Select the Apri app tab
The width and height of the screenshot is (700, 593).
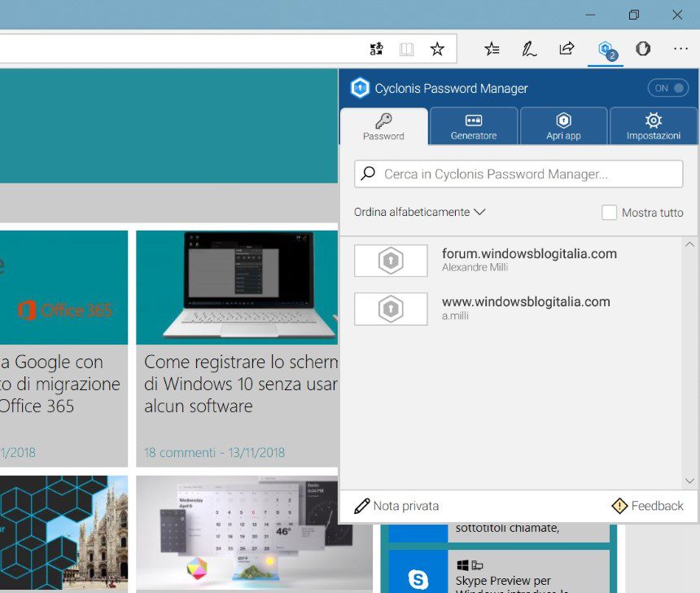point(563,126)
